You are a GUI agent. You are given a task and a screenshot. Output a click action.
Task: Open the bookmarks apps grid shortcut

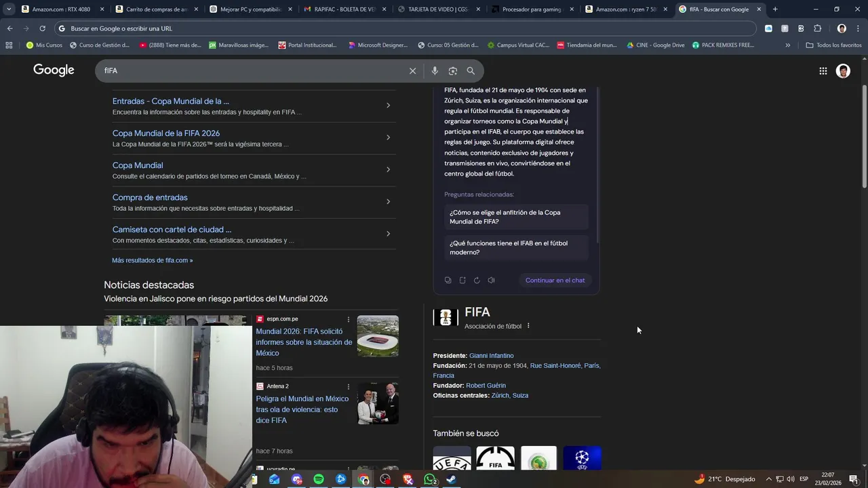coord(9,45)
